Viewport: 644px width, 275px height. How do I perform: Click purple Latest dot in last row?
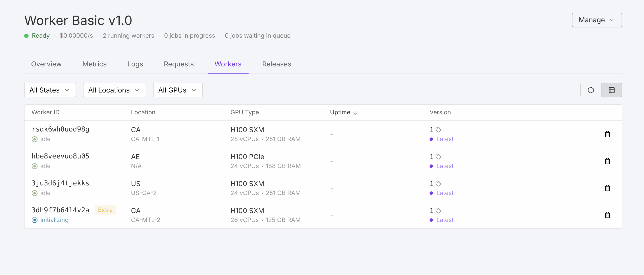click(x=431, y=220)
